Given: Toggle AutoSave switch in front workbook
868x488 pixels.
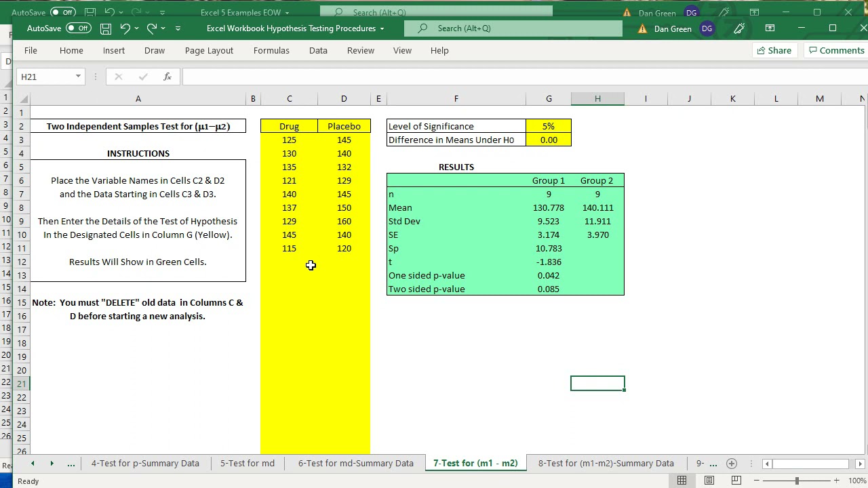Looking at the screenshot, I should (x=78, y=28).
